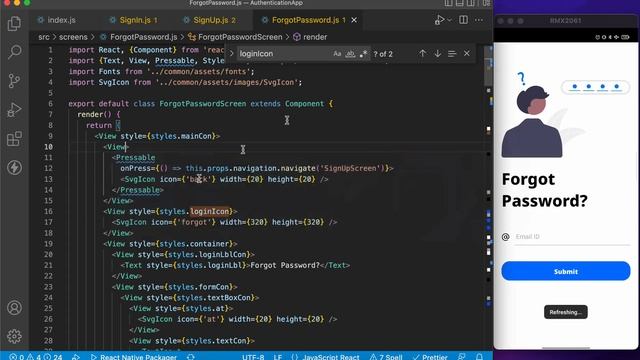Open the Run and Debug view
640x360 pixels.
[14, 110]
